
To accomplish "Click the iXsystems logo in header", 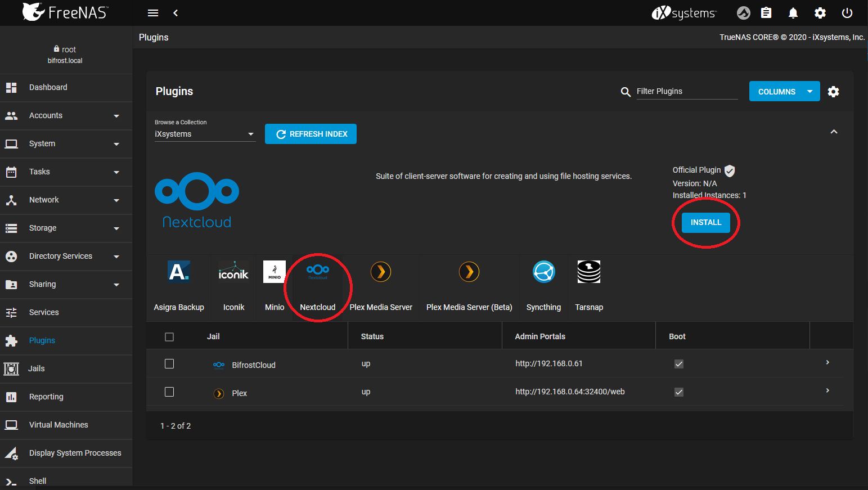I will coord(684,13).
